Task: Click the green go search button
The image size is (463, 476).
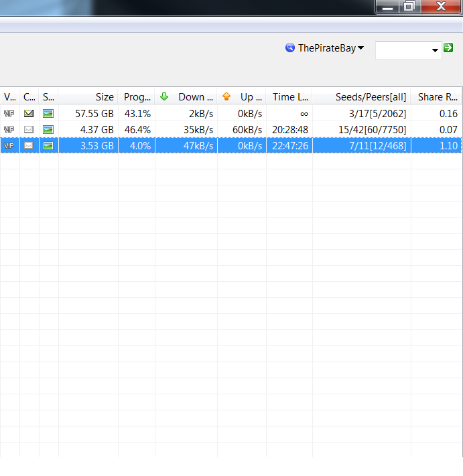Action: (448, 48)
